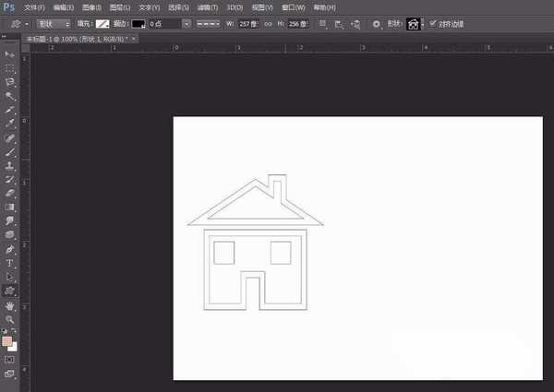Select the Eraser tool
554x392 pixels.
point(10,194)
